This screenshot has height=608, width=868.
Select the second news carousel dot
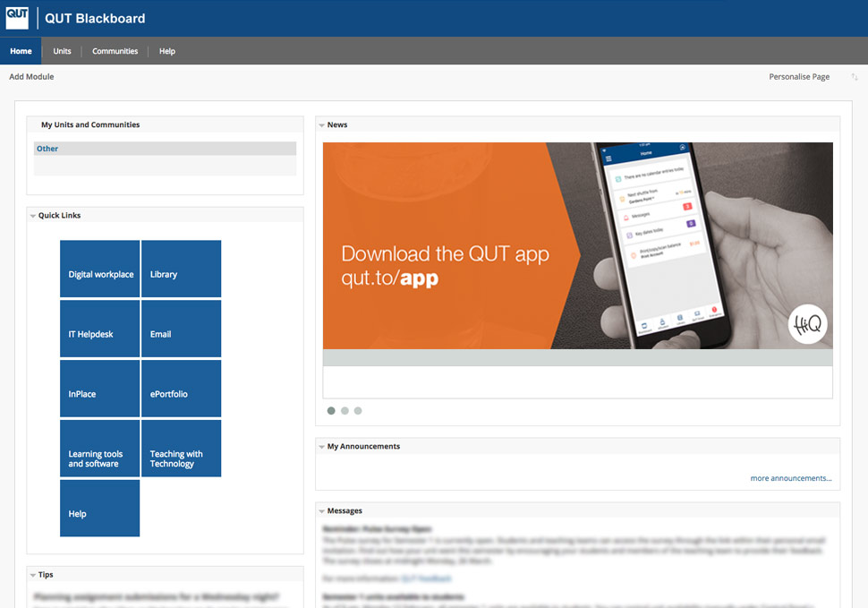[x=345, y=410]
